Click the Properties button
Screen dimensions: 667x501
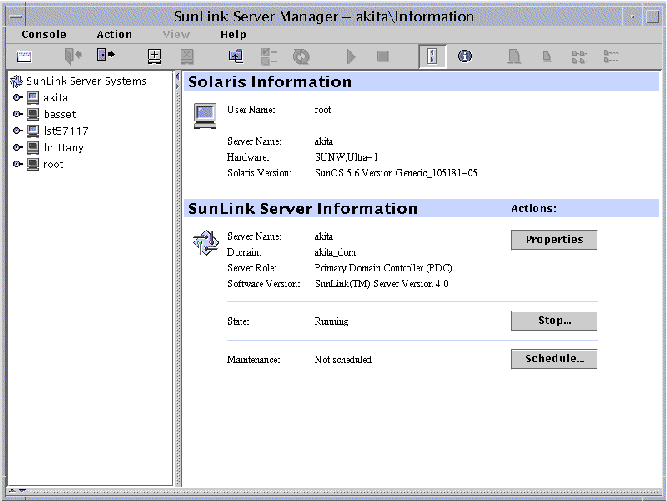click(554, 240)
